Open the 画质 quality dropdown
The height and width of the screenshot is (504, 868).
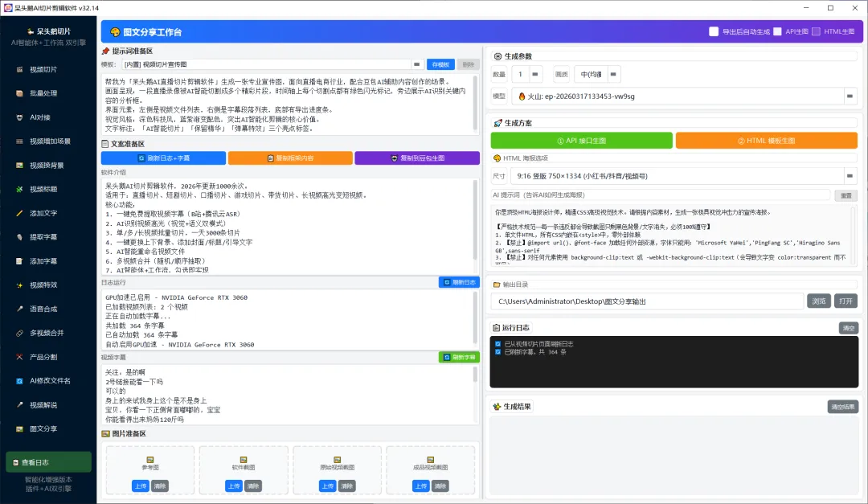click(x=613, y=74)
